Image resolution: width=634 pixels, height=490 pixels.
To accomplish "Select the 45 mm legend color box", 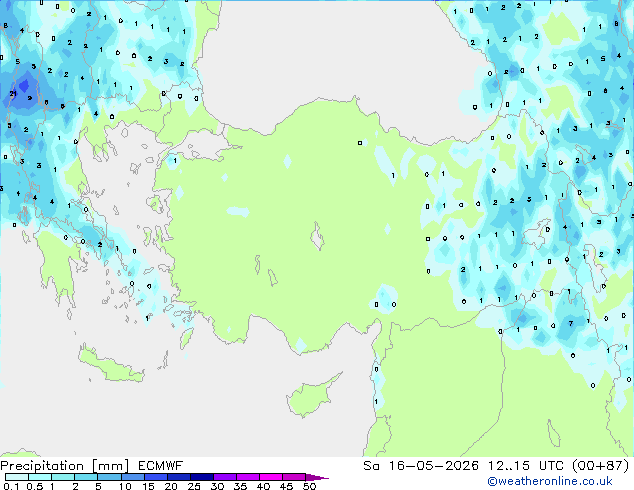I will [294, 477].
